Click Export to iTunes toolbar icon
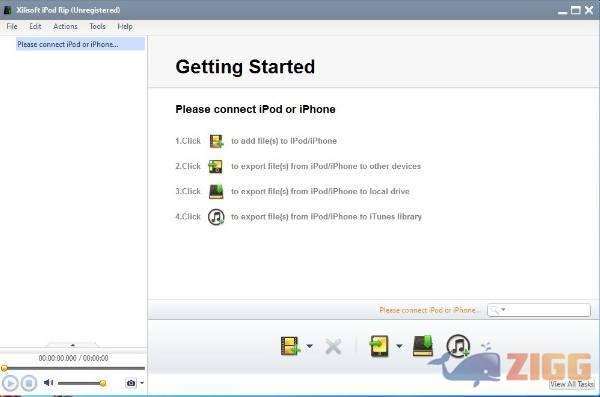 (458, 346)
